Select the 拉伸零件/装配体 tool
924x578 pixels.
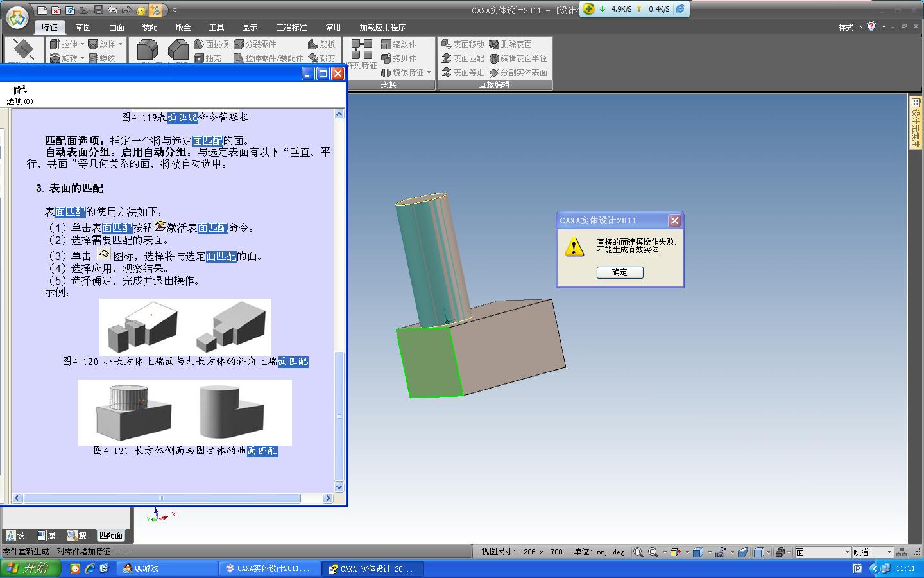pyautogui.click(x=268, y=58)
